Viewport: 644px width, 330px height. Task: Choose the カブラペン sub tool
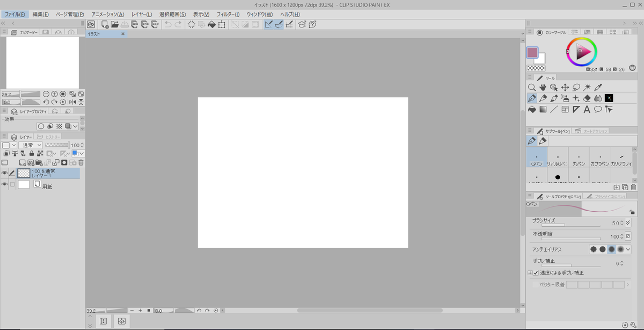[x=600, y=159]
